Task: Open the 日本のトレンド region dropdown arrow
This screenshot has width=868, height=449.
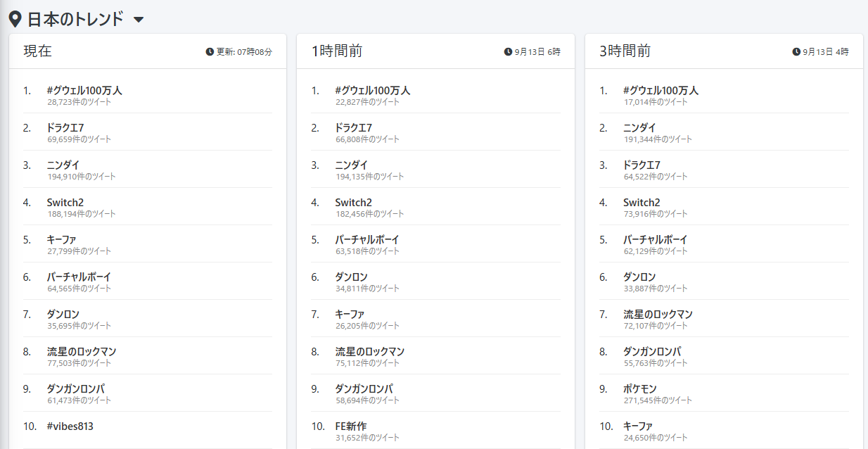Action: click(x=139, y=20)
